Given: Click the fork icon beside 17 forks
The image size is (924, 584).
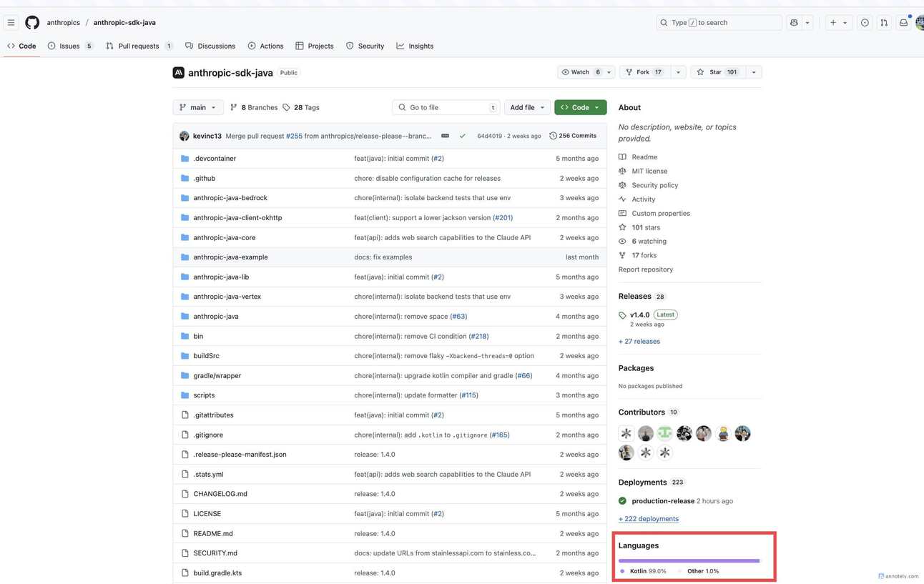Looking at the screenshot, I should click(622, 255).
